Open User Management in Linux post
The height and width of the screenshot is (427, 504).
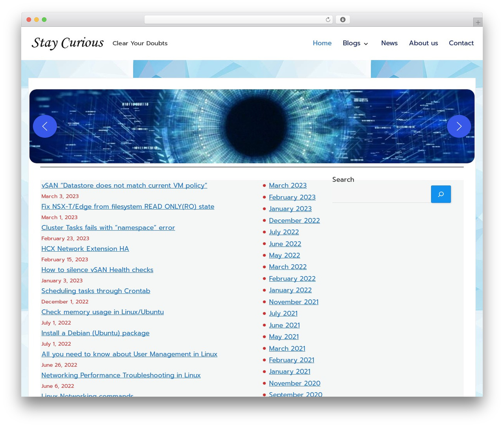129,354
